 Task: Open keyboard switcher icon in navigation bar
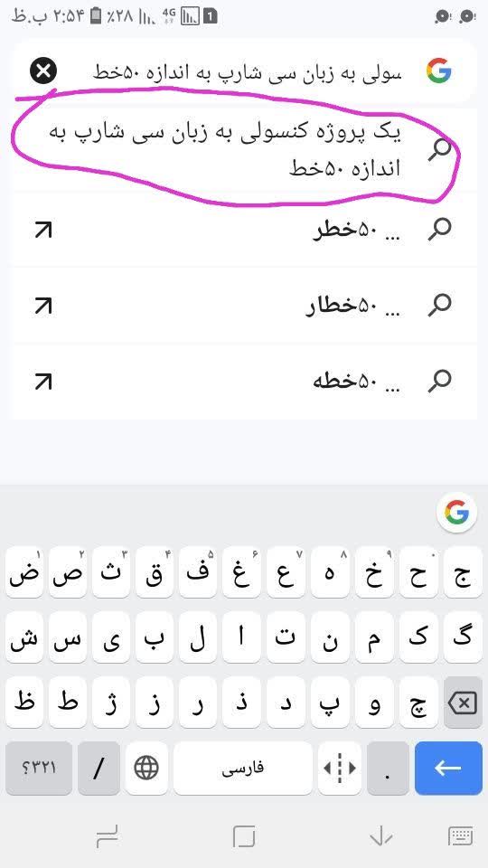[x=460, y=836]
